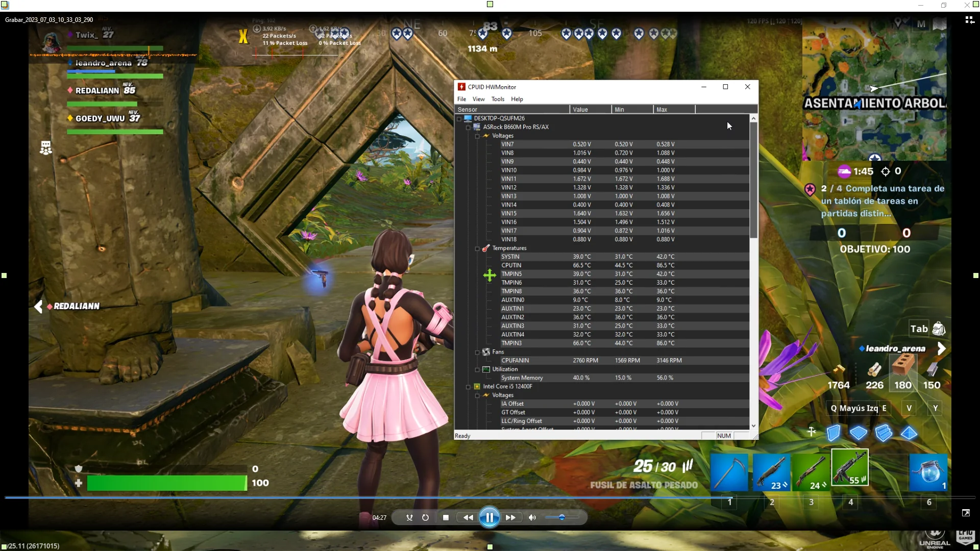Stop the video playback

click(446, 517)
